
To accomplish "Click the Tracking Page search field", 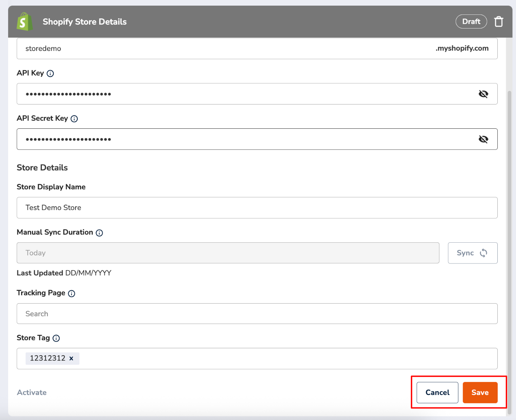I will [x=257, y=314].
